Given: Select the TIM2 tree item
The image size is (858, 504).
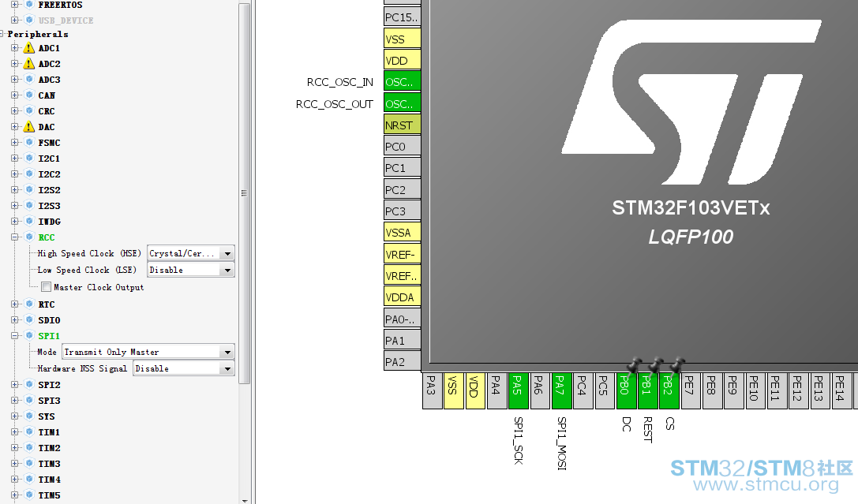Looking at the screenshot, I should 49,448.
